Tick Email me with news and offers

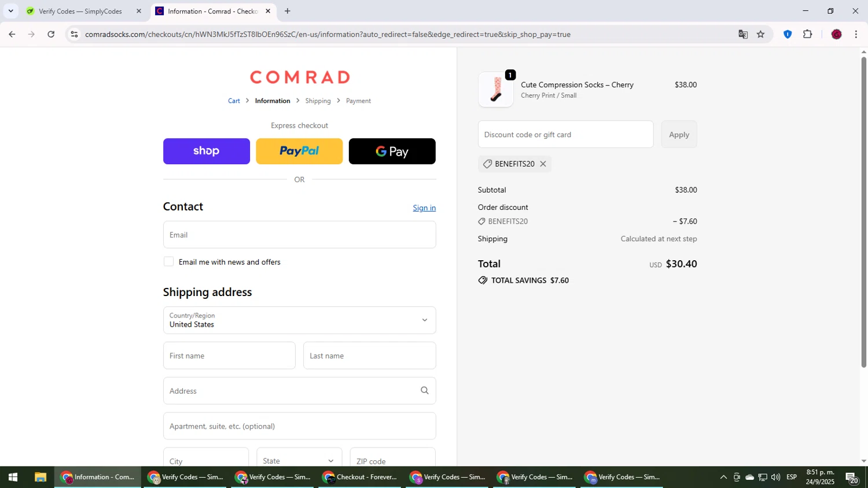tap(168, 262)
